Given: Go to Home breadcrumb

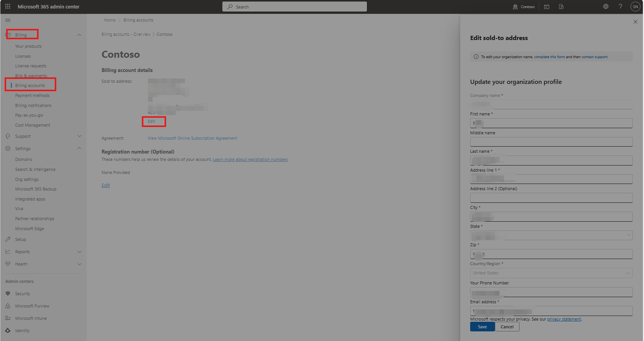Looking at the screenshot, I should click(110, 20).
